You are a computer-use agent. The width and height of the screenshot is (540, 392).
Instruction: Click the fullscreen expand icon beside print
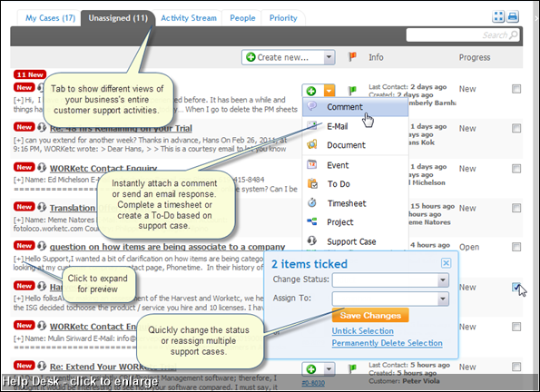pyautogui.click(x=498, y=16)
